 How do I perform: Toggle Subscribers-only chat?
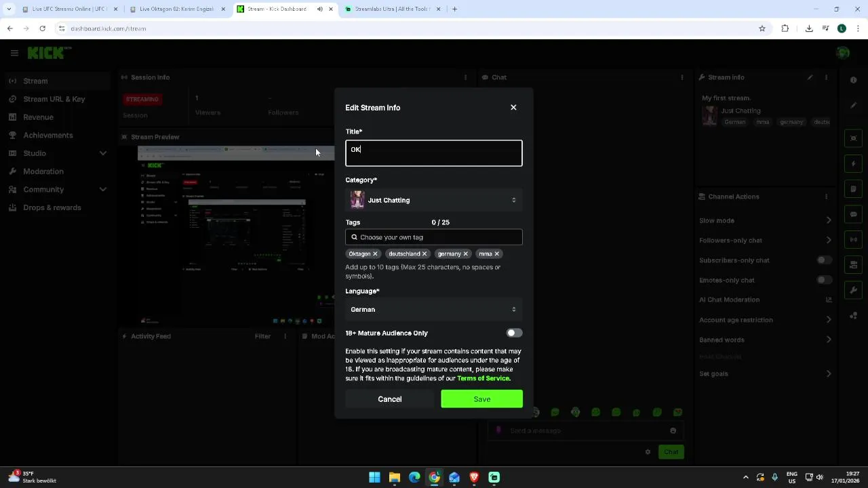coord(824,260)
